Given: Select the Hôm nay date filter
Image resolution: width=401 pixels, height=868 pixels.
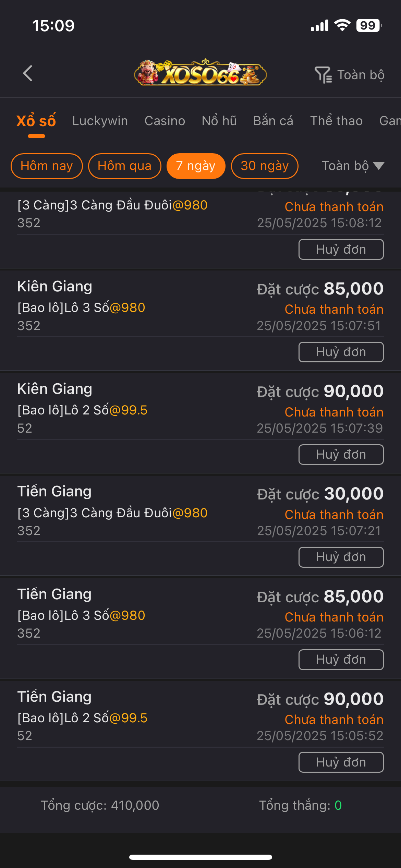Looking at the screenshot, I should [x=47, y=166].
